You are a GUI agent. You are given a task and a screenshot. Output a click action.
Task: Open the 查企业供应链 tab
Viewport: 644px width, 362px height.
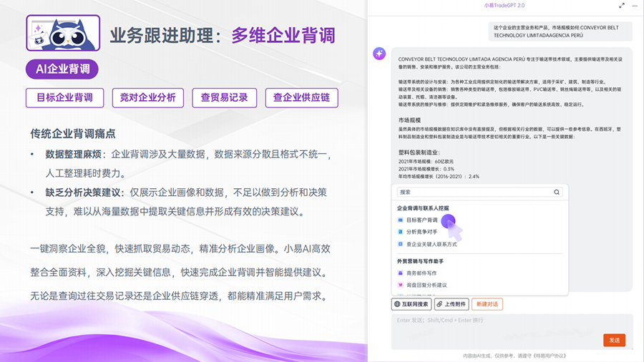coord(301,98)
